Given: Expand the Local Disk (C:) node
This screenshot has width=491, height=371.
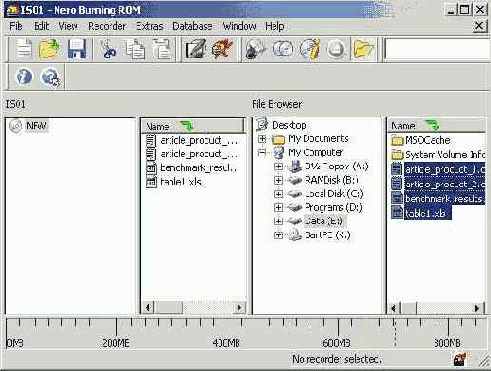Looking at the screenshot, I should pos(278,194).
